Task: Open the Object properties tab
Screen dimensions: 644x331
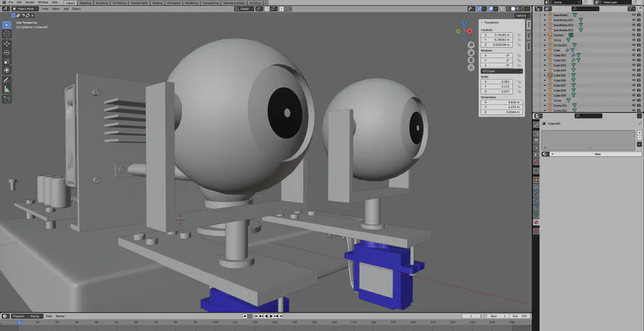Action: point(536,180)
